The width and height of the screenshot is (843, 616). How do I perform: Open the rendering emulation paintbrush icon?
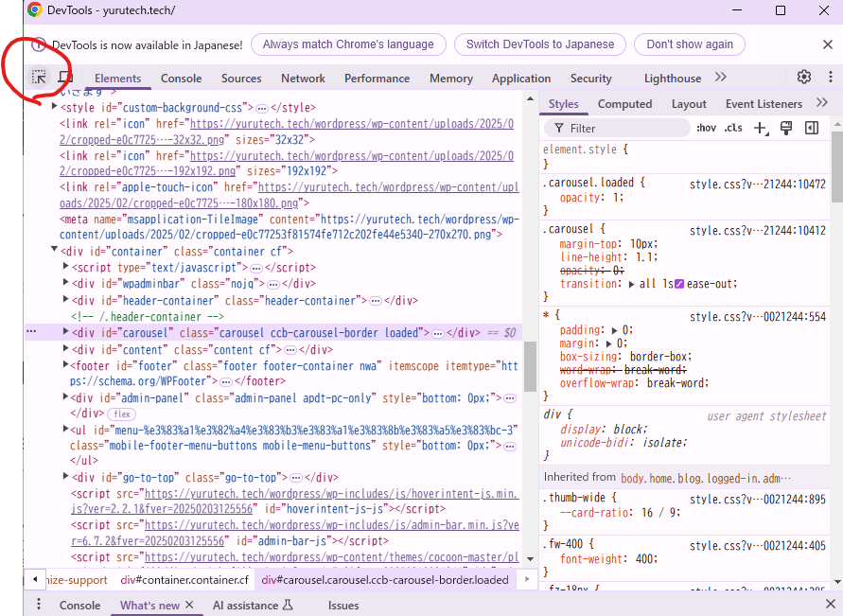coord(785,129)
